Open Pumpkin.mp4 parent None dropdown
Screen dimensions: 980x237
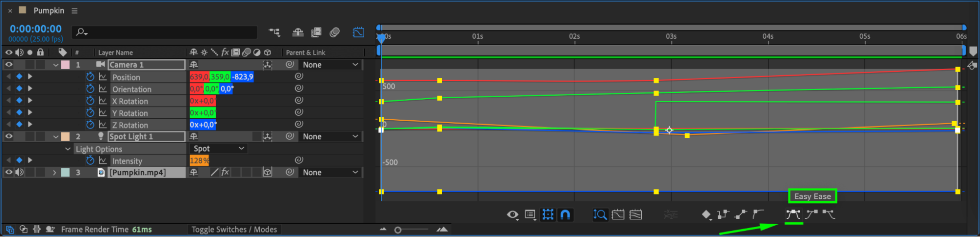click(x=330, y=172)
